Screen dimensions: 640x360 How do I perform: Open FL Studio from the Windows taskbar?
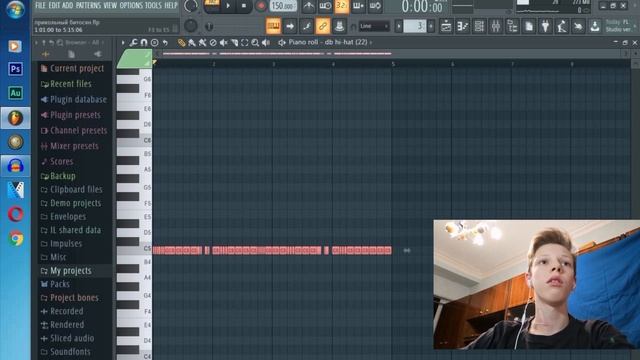(x=15, y=118)
